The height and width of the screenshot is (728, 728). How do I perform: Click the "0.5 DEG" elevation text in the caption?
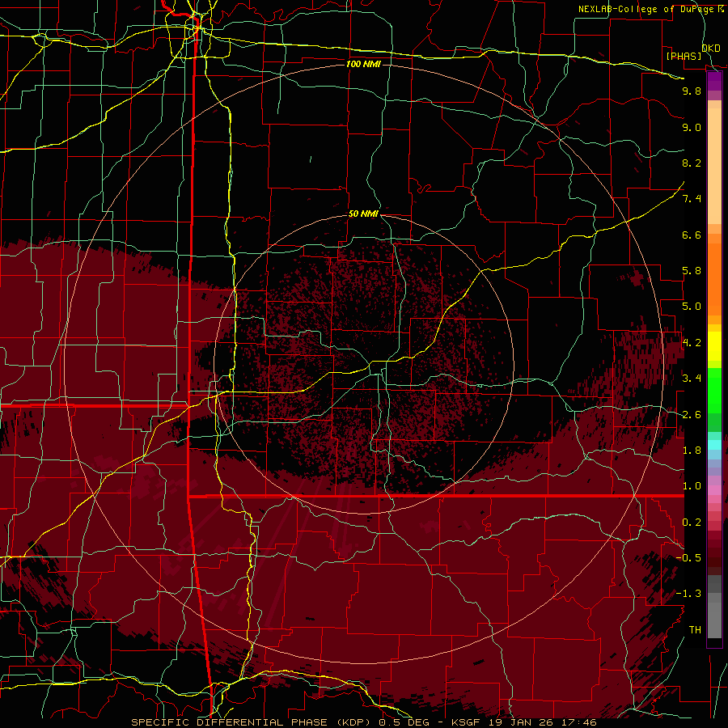pyautogui.click(x=402, y=722)
